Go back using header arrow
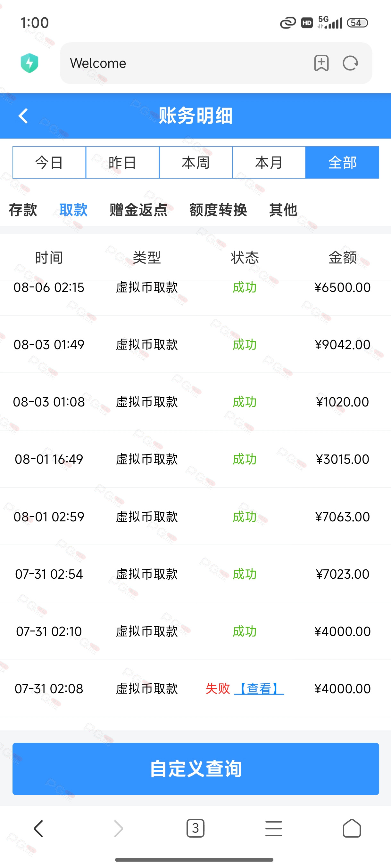This screenshot has width=391, height=868. tap(23, 116)
